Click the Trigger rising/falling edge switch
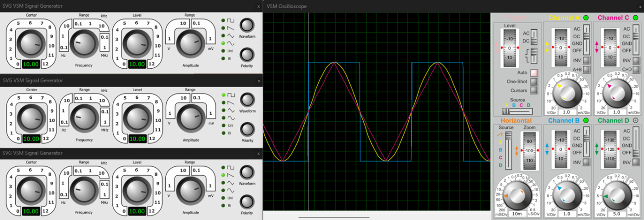 click(534, 56)
